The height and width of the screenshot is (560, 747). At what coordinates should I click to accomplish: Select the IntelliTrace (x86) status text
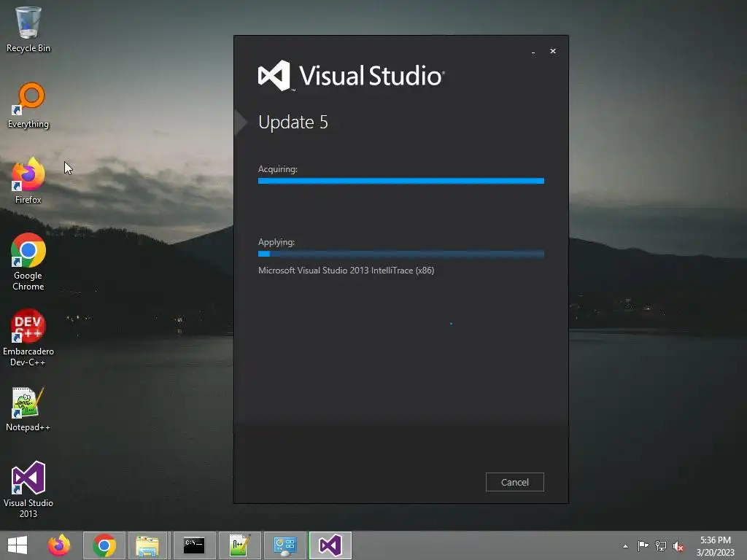pyautogui.click(x=346, y=271)
